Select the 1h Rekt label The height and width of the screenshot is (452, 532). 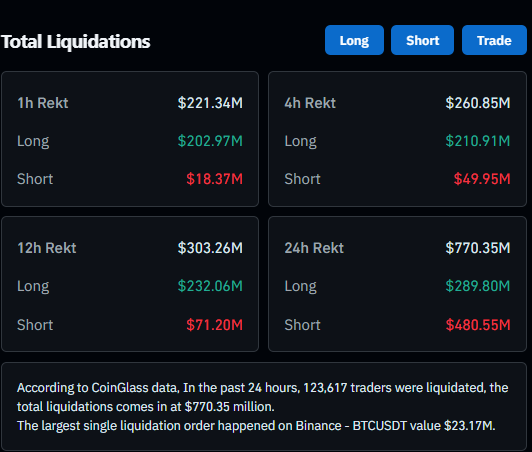coord(43,103)
